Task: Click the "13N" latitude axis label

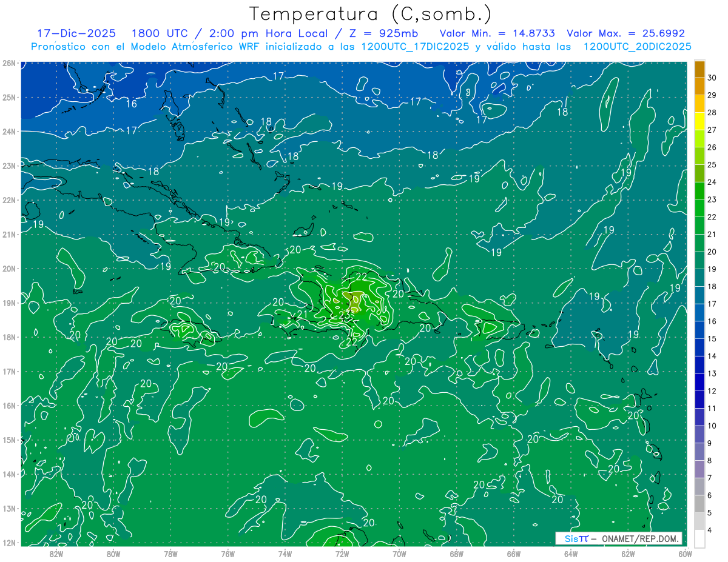Action: point(9,509)
